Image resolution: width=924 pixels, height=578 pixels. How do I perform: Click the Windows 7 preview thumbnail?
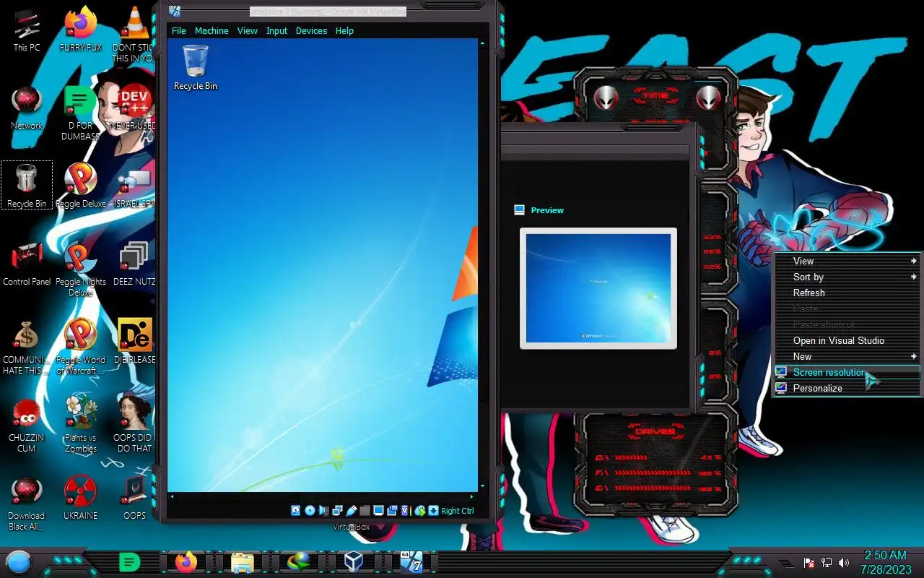[598, 288]
